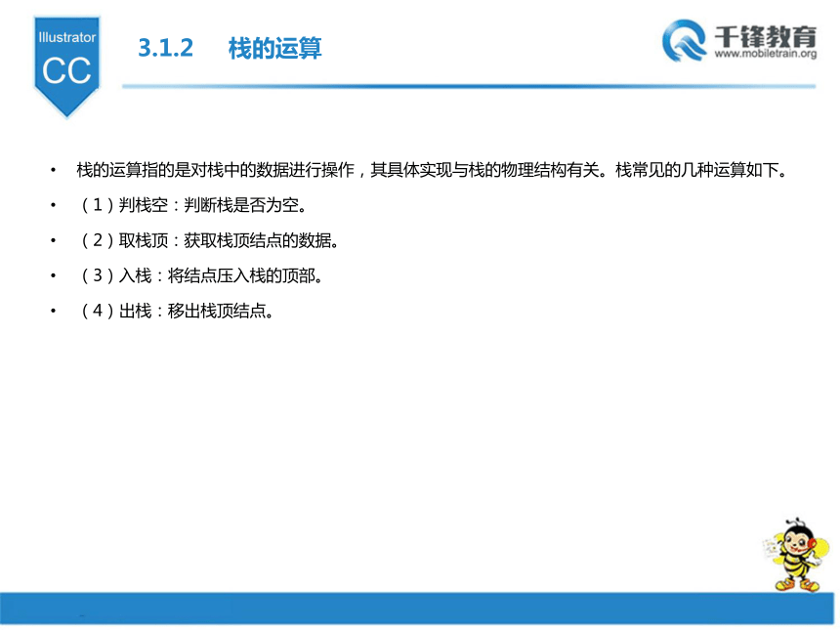Click the sentence starting 栈的运算指的是对栈中的数据
840x630 pixels.
(432, 170)
